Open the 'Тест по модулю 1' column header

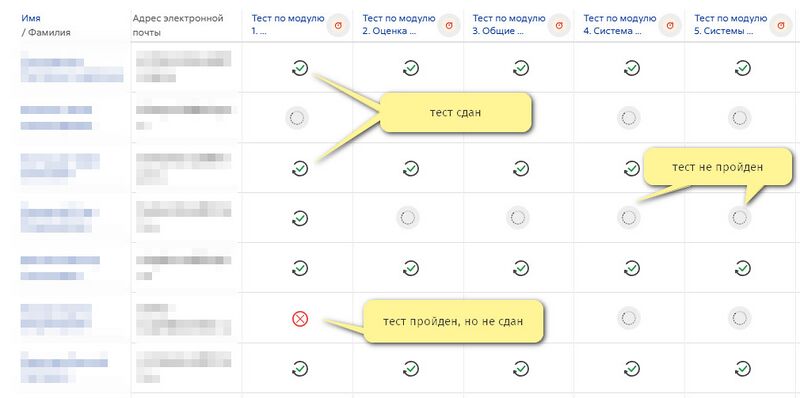coord(288,24)
